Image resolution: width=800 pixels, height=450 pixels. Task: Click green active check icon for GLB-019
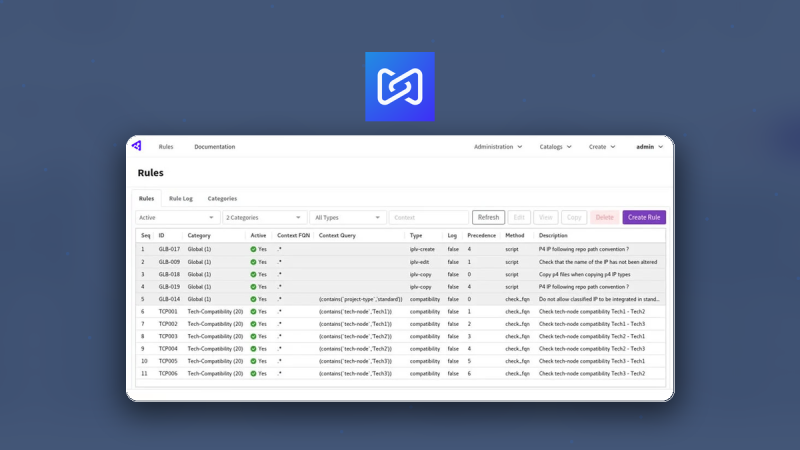click(x=253, y=287)
